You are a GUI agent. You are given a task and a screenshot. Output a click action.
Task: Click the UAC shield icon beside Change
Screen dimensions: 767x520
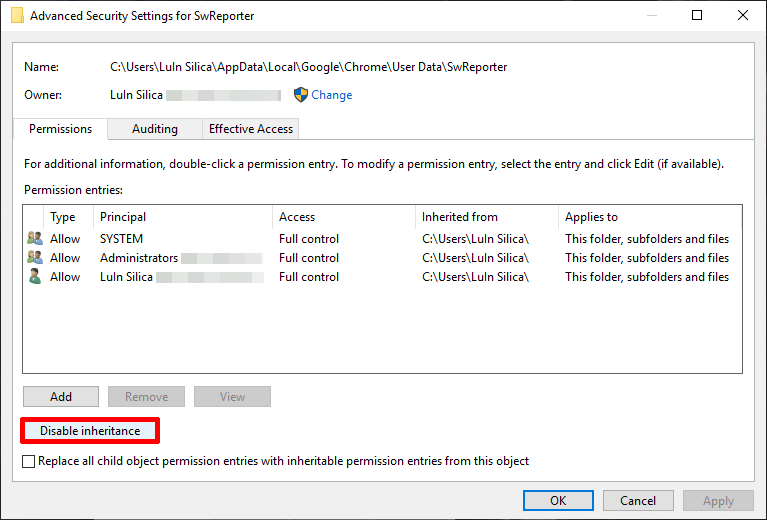pyautogui.click(x=301, y=95)
